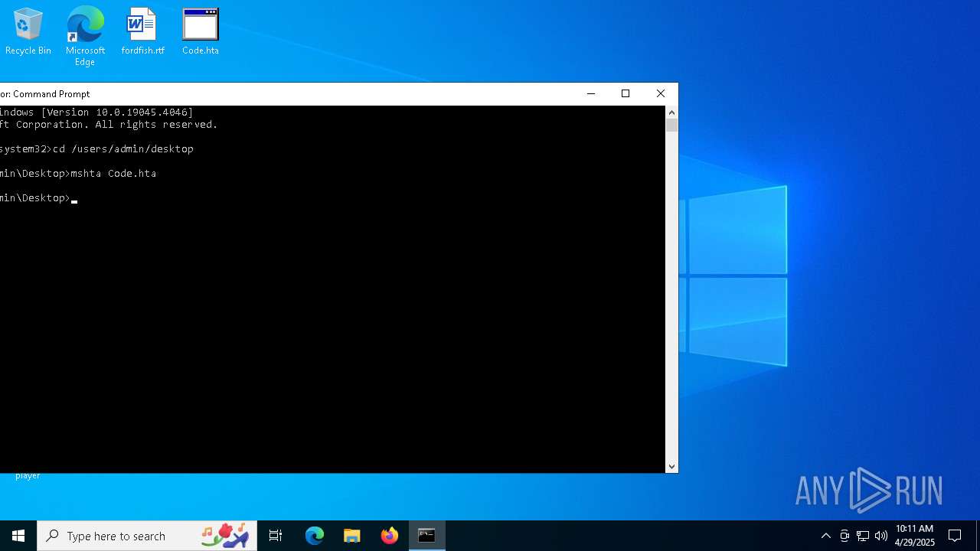This screenshot has width=980, height=551.
Task: Select the Code.hta file icon
Action: coord(201,31)
